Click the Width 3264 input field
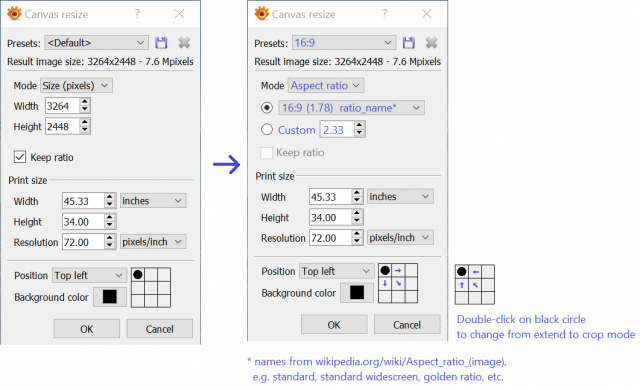 click(62, 106)
